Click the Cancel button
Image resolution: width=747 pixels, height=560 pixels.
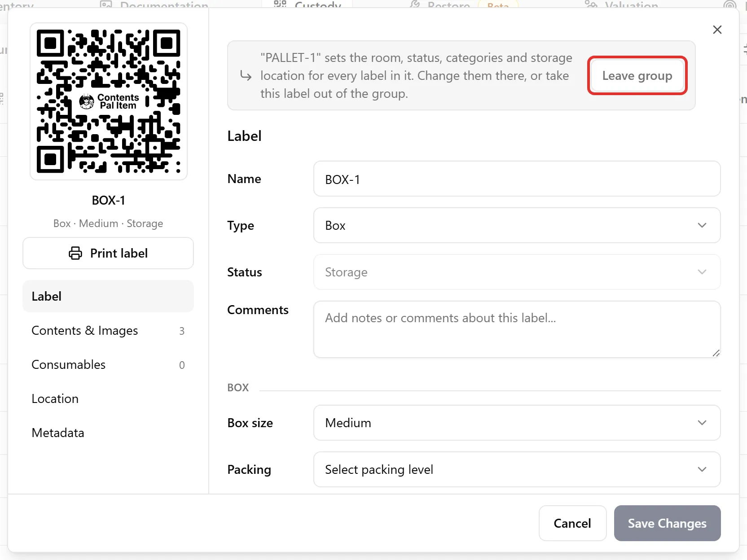pyautogui.click(x=572, y=523)
